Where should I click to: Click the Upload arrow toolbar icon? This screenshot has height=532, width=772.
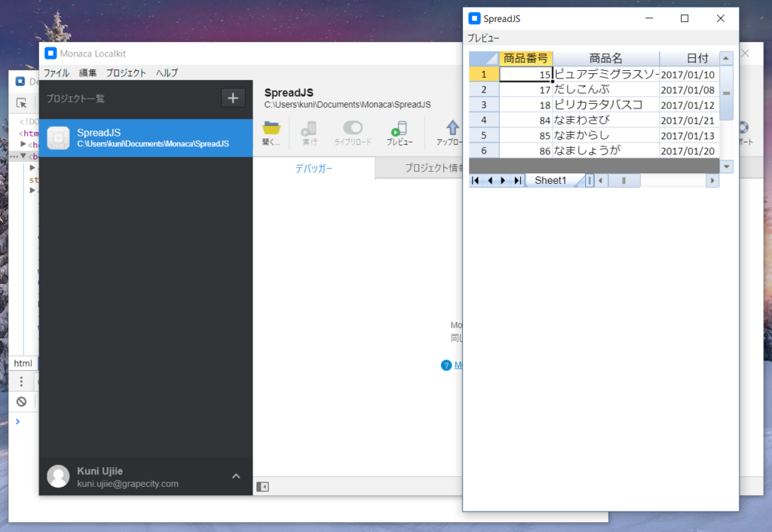click(x=452, y=128)
